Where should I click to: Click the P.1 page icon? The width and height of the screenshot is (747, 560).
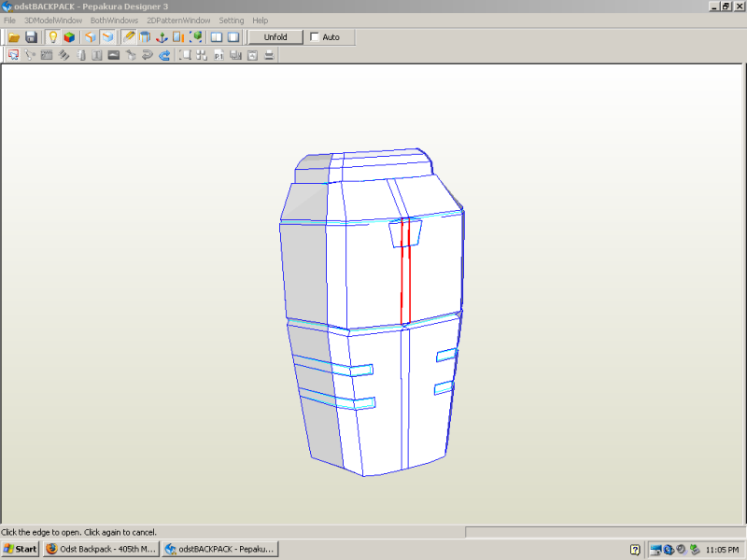click(218, 55)
